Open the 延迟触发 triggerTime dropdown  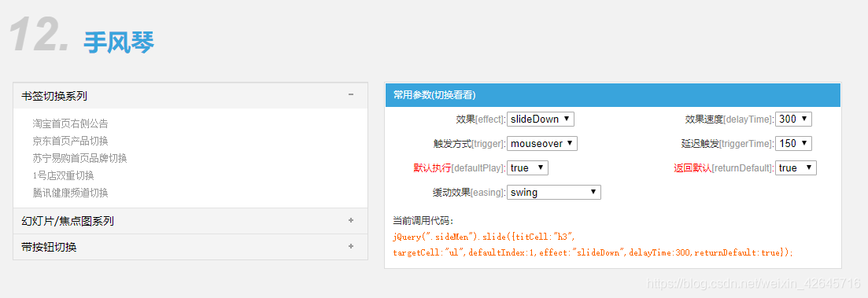(793, 143)
